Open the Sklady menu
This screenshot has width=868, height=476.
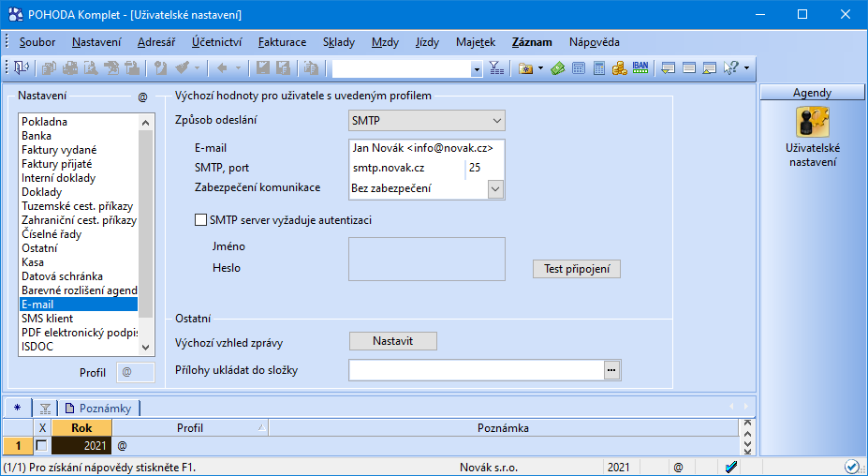(339, 42)
